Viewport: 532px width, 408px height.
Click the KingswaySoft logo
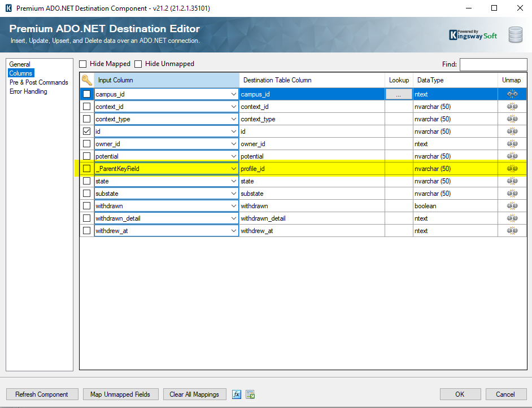473,34
